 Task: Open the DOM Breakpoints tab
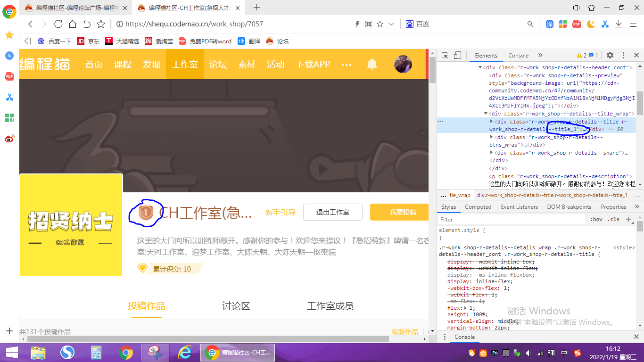click(x=569, y=207)
